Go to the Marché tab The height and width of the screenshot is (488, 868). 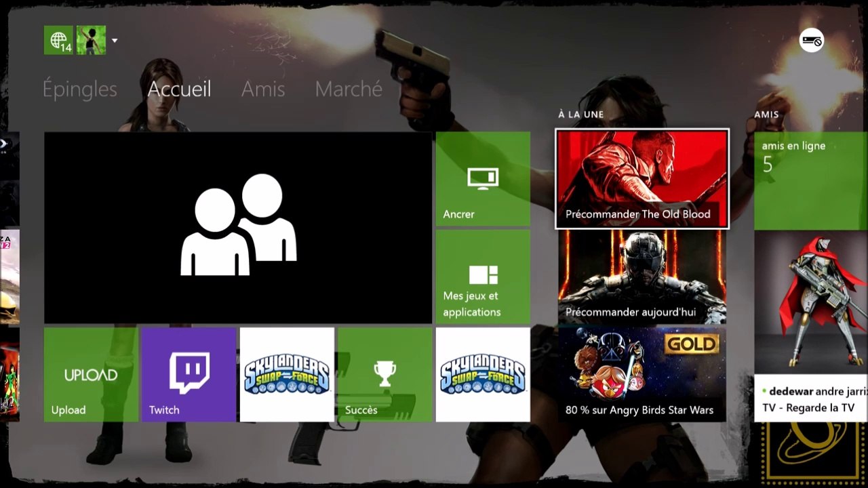pos(349,89)
